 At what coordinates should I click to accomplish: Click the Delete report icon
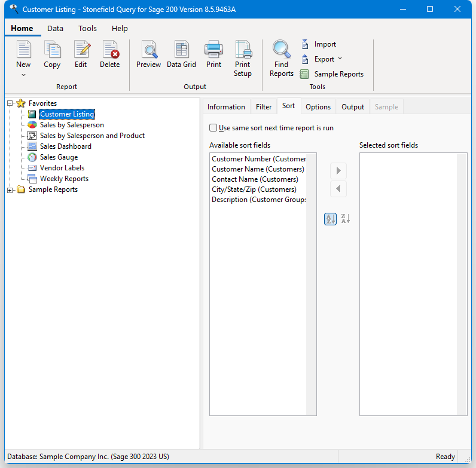[110, 54]
